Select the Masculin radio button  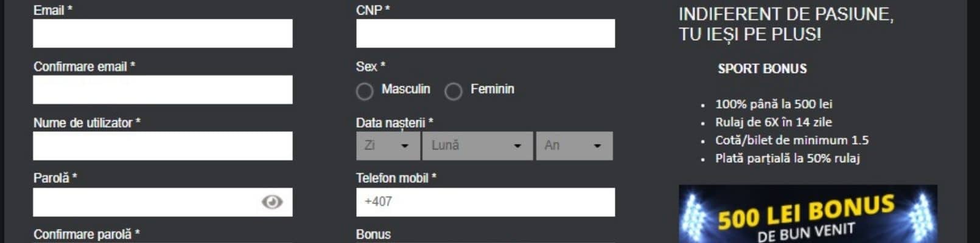point(365,91)
